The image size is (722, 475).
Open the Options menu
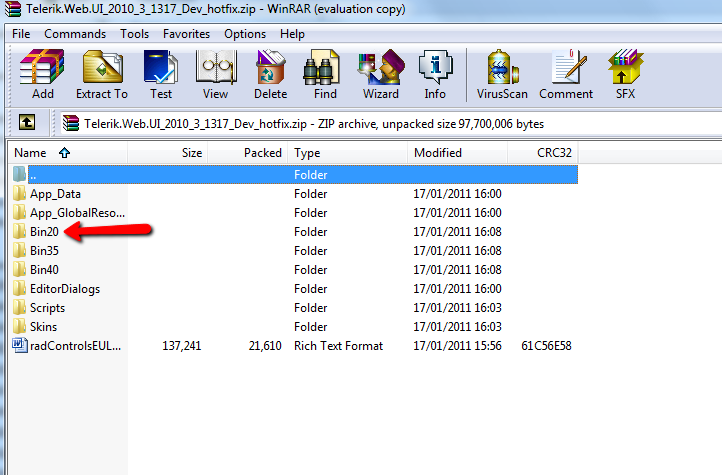(245, 34)
